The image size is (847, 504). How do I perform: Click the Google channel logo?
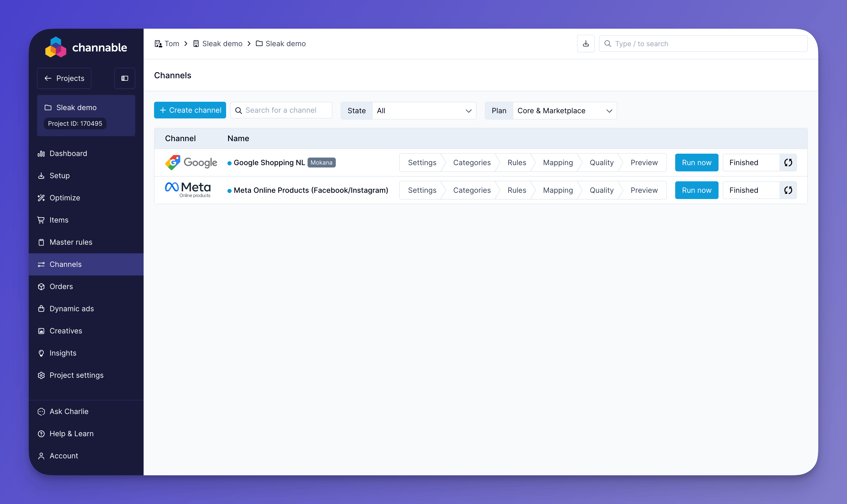tap(191, 162)
